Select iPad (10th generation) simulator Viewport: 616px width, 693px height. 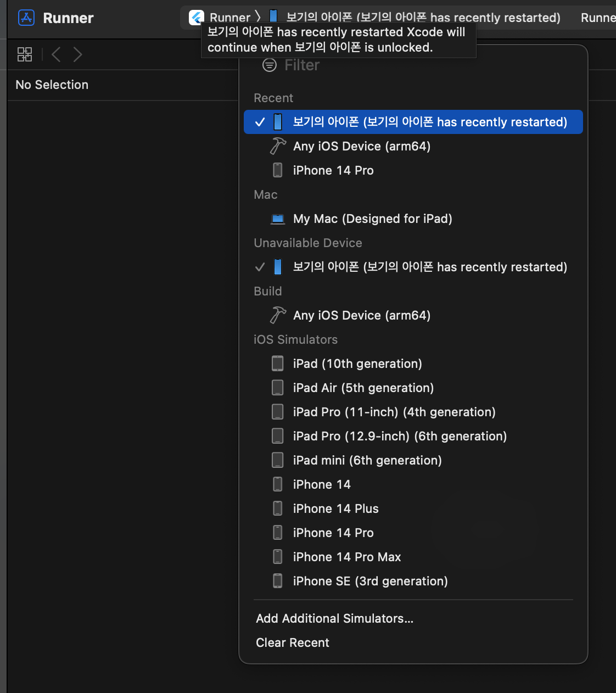pyautogui.click(x=413, y=364)
